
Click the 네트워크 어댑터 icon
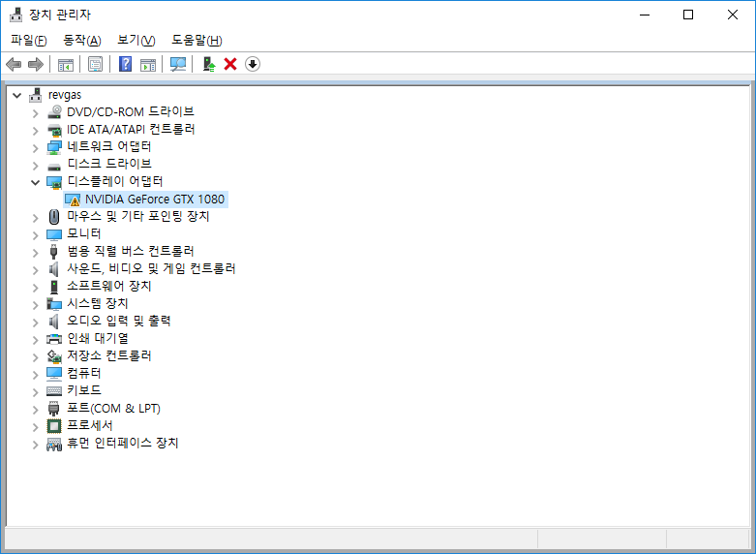pos(54,147)
